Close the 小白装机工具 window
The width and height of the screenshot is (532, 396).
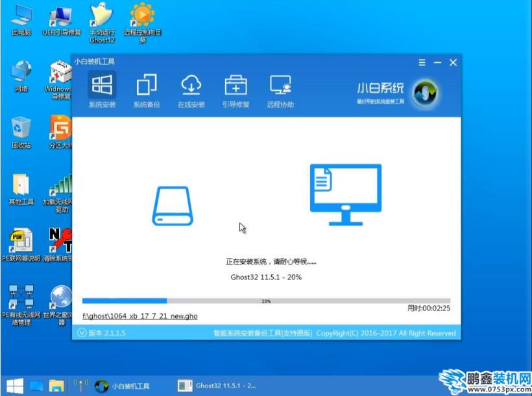pyautogui.click(x=453, y=62)
